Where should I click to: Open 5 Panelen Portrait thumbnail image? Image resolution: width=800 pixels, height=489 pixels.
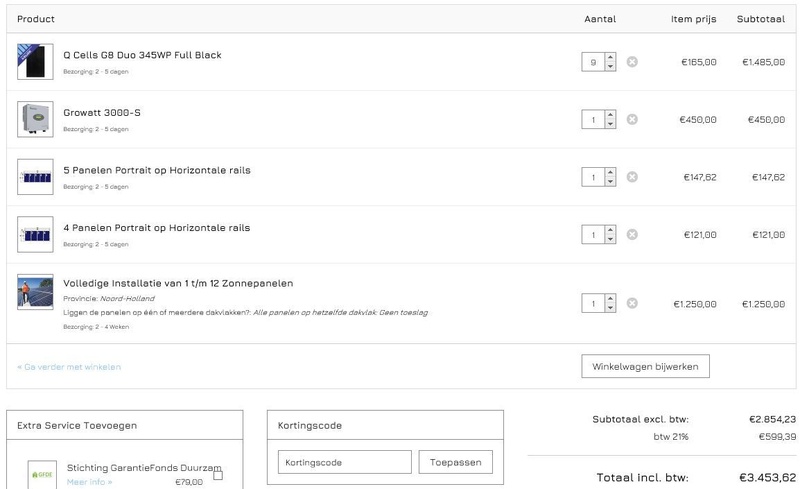[x=35, y=177]
